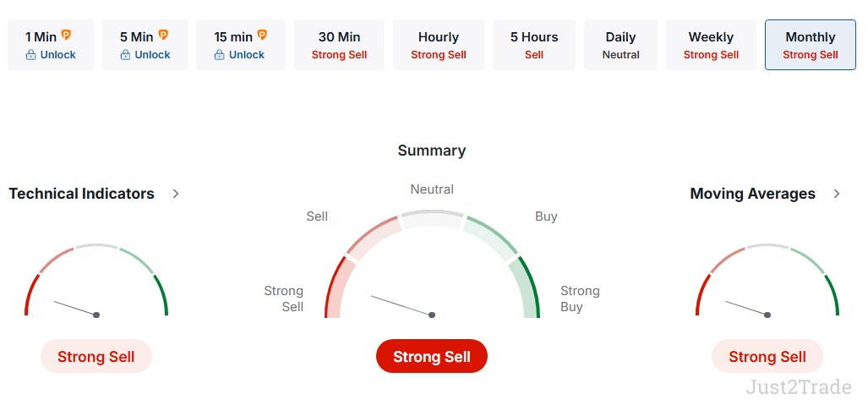Image resolution: width=868 pixels, height=411 pixels.
Task: Click Strong Sell badge under Technical Indicators
Action: click(x=96, y=356)
